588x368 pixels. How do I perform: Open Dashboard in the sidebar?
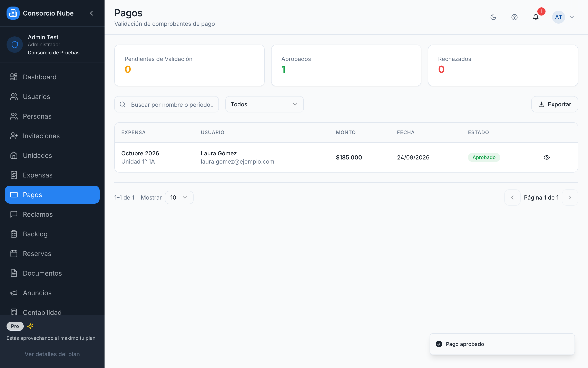click(52, 77)
